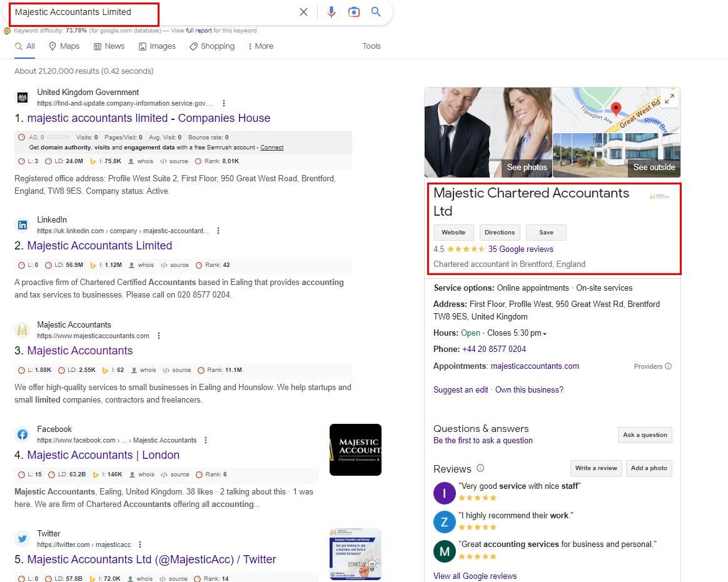Click the Majestic logo in the business panel
728x582 pixels.
[660, 197]
